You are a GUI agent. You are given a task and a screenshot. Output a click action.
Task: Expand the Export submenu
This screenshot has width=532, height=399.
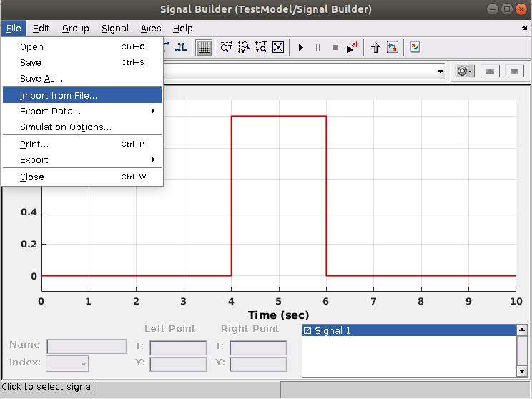(82, 159)
